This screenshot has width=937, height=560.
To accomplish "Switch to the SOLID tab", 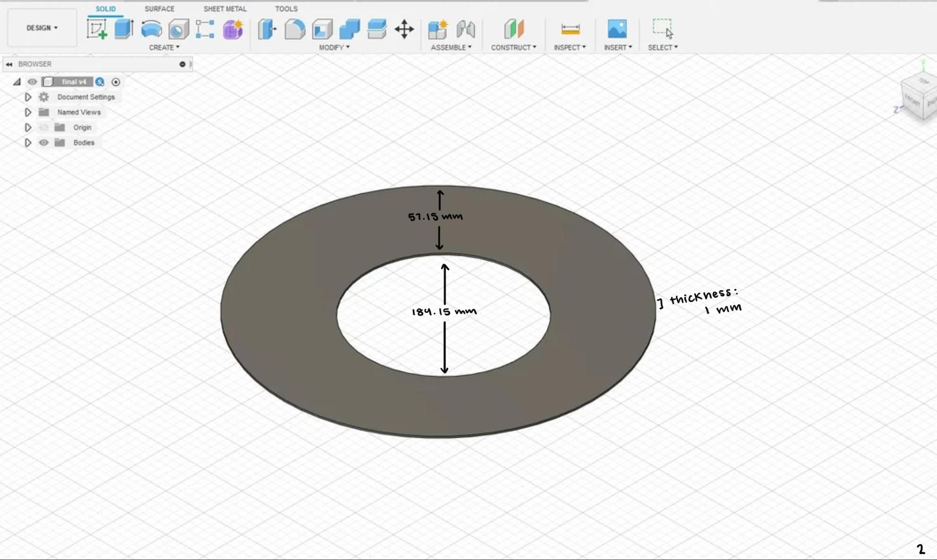I will click(x=105, y=9).
